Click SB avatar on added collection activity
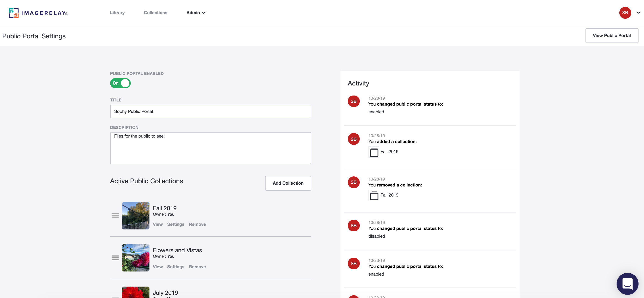The width and height of the screenshot is (644, 298). [x=354, y=139]
